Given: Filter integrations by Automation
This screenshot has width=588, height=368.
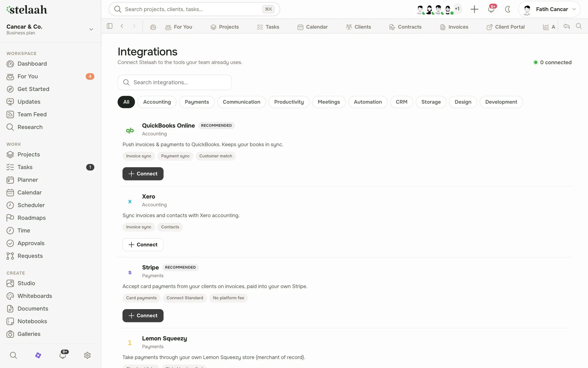Looking at the screenshot, I should tap(368, 102).
